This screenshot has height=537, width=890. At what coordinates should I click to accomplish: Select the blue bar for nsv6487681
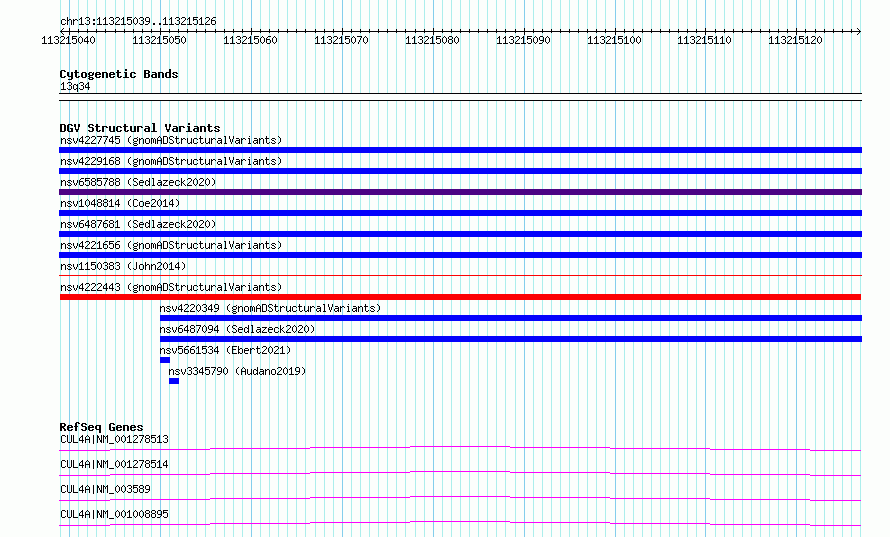460,234
